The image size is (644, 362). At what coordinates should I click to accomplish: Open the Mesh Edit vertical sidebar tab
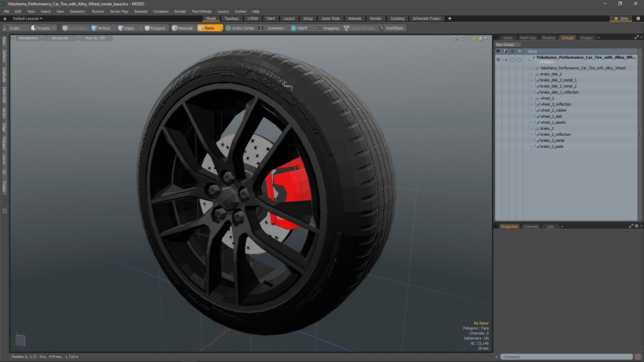[4, 95]
